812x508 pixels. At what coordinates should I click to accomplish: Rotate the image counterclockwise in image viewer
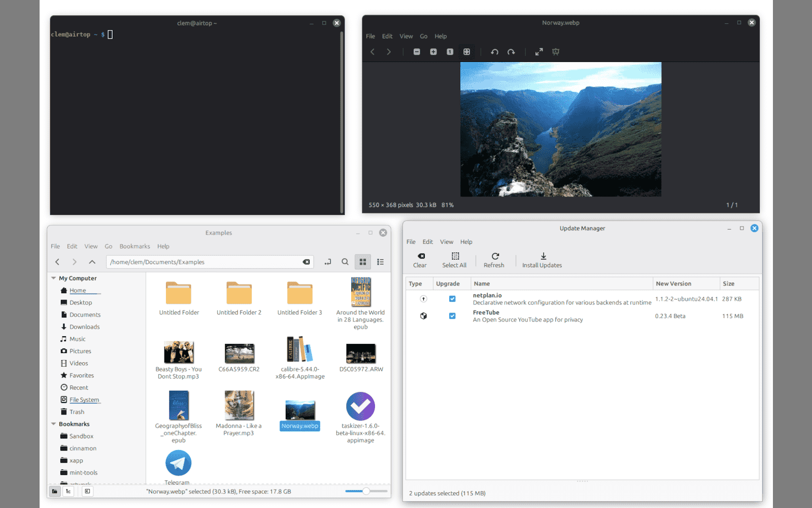point(494,52)
